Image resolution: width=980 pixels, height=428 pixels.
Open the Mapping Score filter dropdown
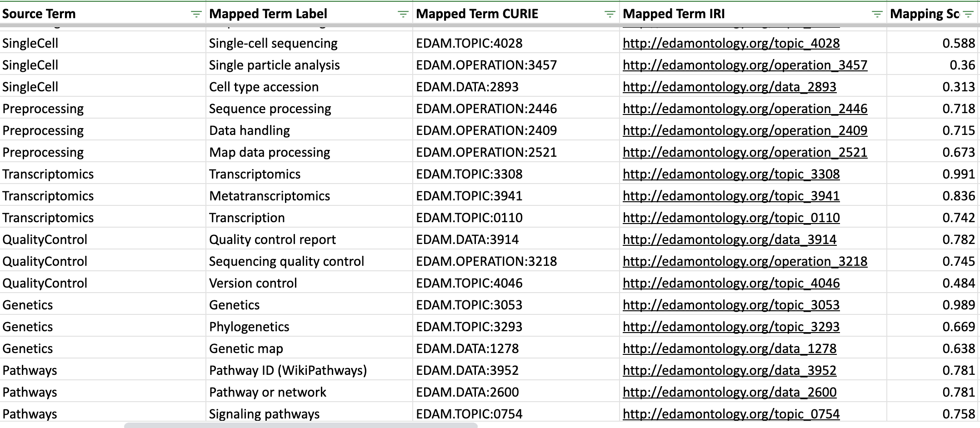pyautogui.click(x=968, y=14)
